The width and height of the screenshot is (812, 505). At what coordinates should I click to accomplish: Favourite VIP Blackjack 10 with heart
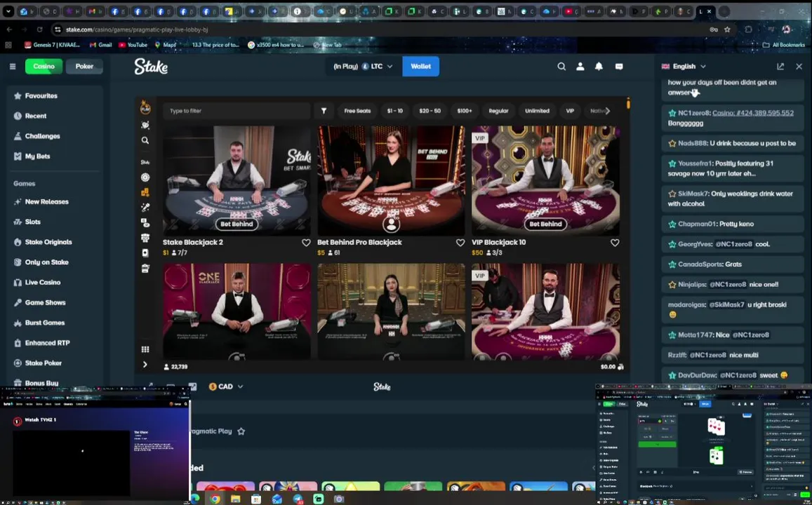[615, 243]
